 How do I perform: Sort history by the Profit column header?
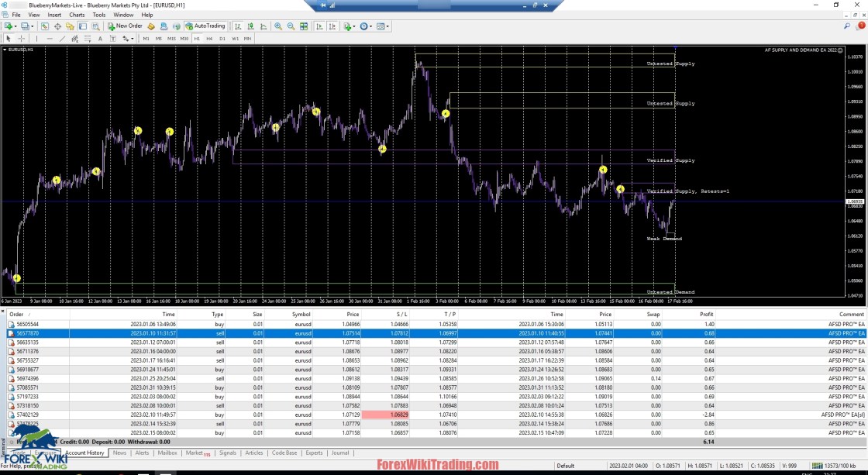(706, 315)
